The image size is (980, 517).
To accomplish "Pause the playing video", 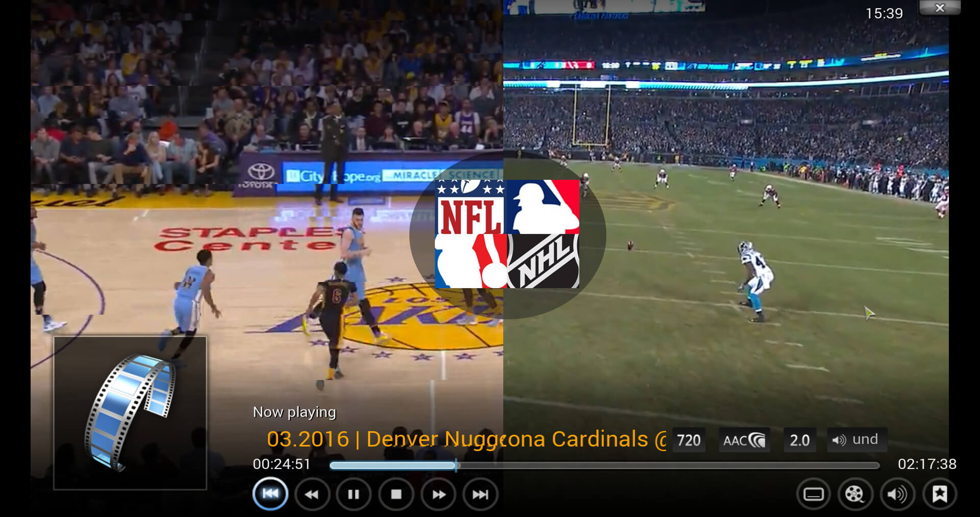I will [354, 495].
